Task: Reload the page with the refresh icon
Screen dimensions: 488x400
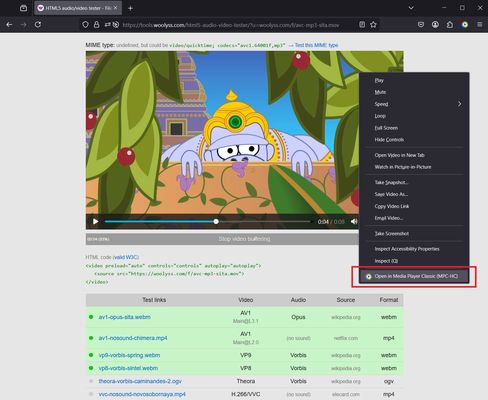Action: coord(38,25)
